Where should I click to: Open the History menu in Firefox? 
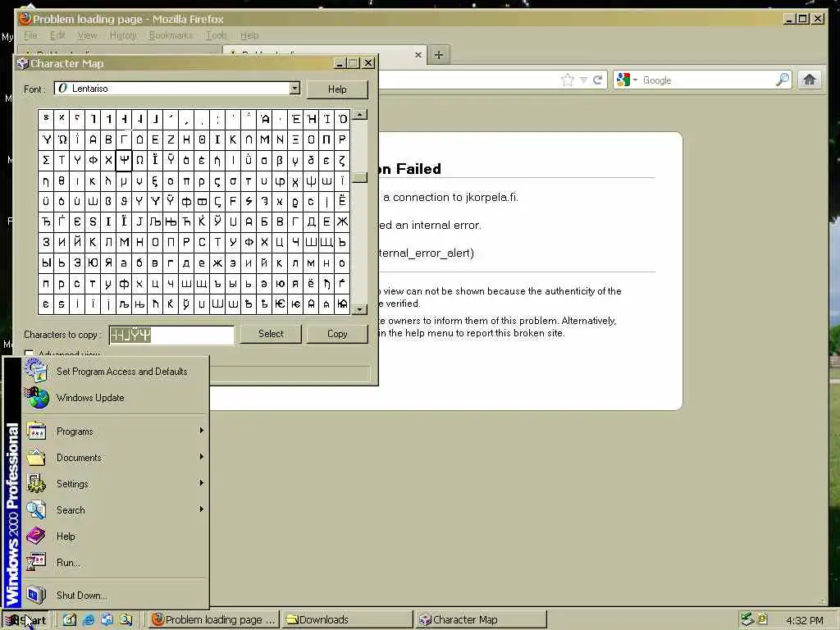123,35
